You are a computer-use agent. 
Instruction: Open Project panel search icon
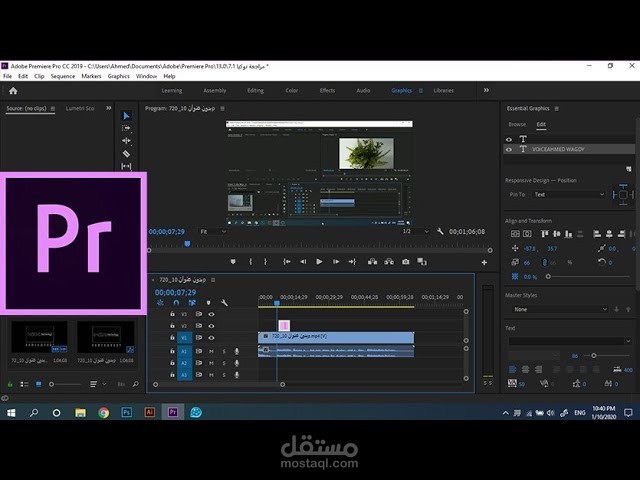(x=136, y=384)
